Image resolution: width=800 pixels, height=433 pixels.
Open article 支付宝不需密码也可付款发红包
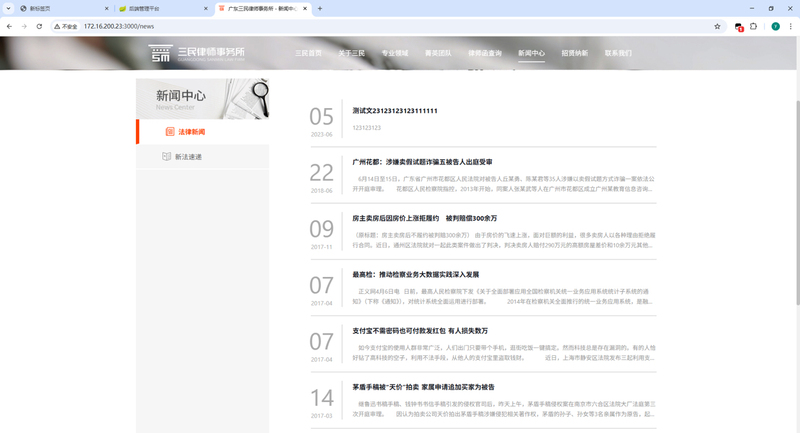[x=420, y=331]
